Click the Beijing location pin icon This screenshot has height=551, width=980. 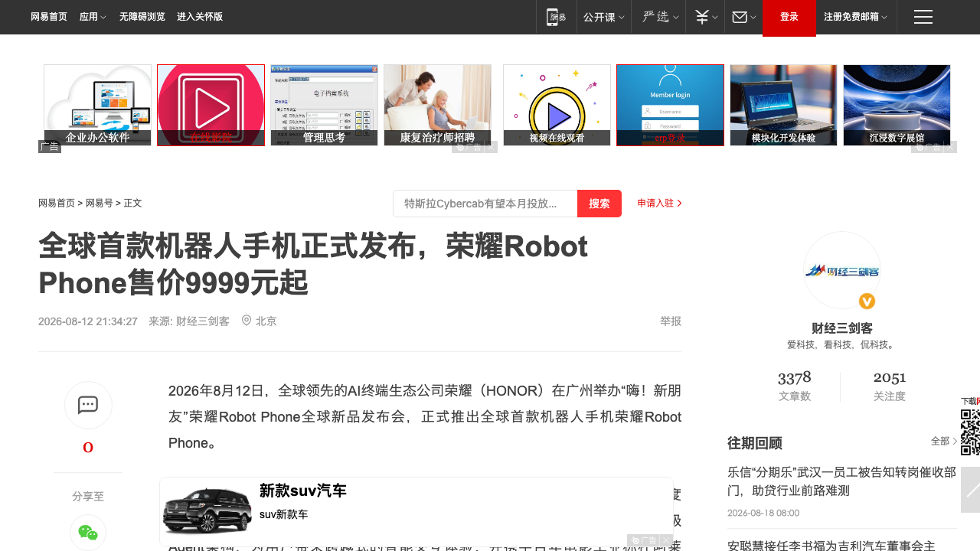click(247, 321)
